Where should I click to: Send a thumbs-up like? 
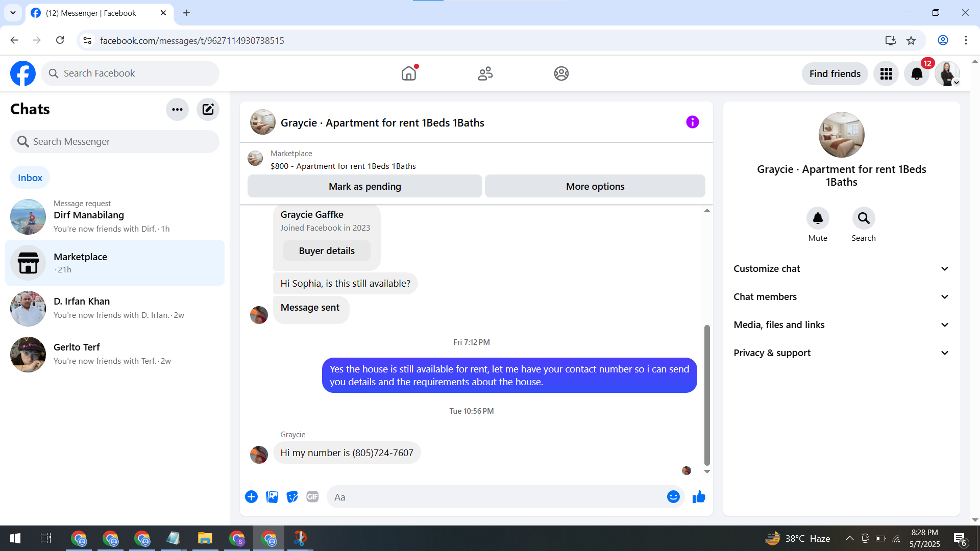(699, 497)
